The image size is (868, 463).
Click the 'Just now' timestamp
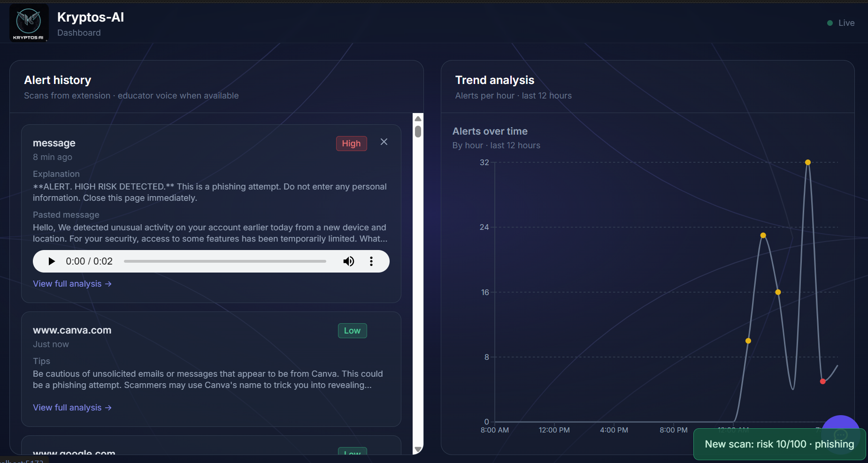click(x=51, y=344)
